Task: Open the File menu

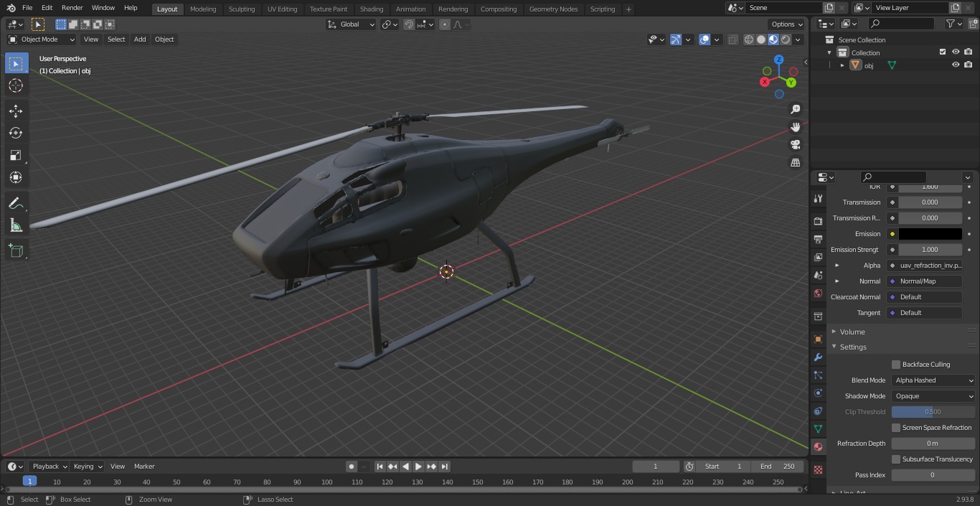Action: pos(27,8)
